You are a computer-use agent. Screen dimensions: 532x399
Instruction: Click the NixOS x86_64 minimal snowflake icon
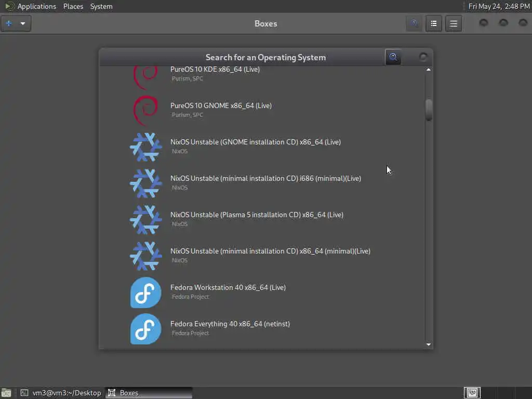145,256
